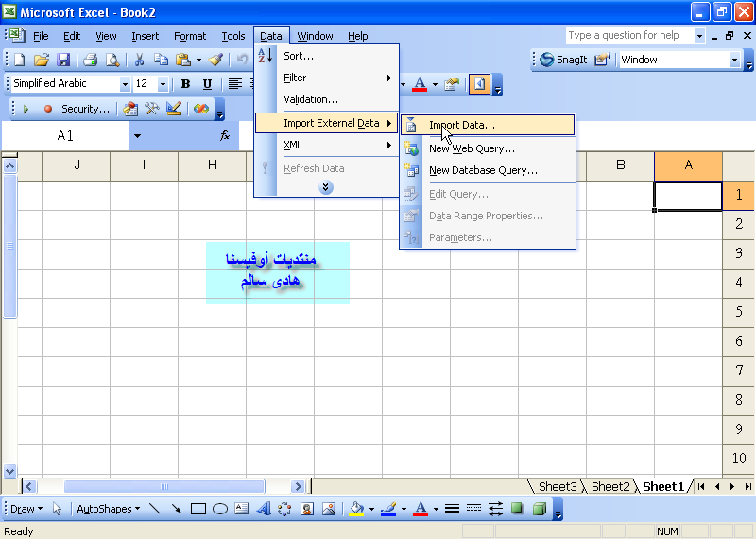This screenshot has width=756, height=539.
Task: Open the Tools menu
Action: 232,36
